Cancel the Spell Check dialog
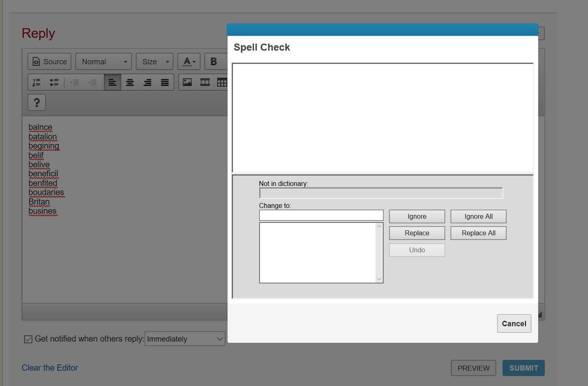This screenshot has width=588, height=386. pos(514,324)
